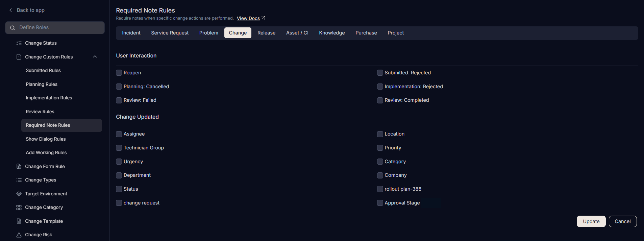Check the Assignee checkbox
The width and height of the screenshot is (644, 241).
click(x=119, y=134)
